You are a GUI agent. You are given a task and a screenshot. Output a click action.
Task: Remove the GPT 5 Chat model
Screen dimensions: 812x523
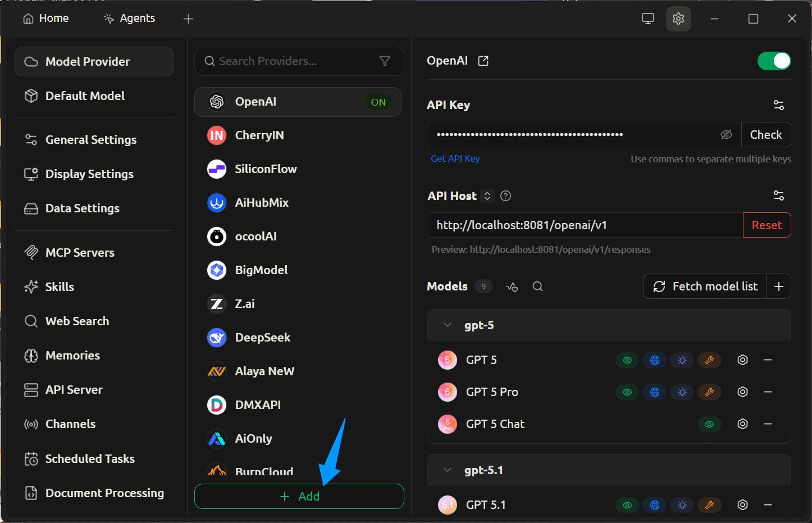tap(768, 424)
